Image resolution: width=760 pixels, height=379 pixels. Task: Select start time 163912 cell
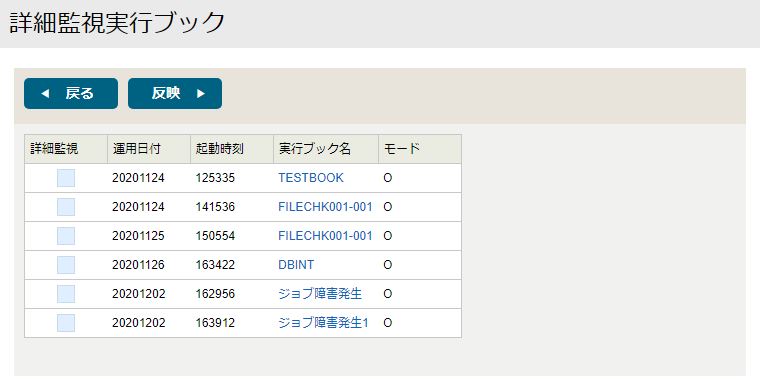pyautogui.click(x=215, y=323)
